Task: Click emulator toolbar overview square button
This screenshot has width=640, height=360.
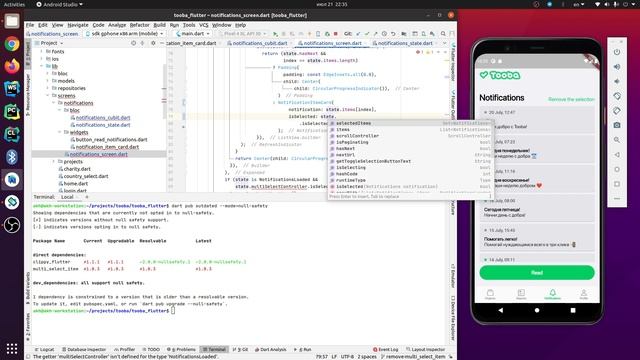Action: 617,184
